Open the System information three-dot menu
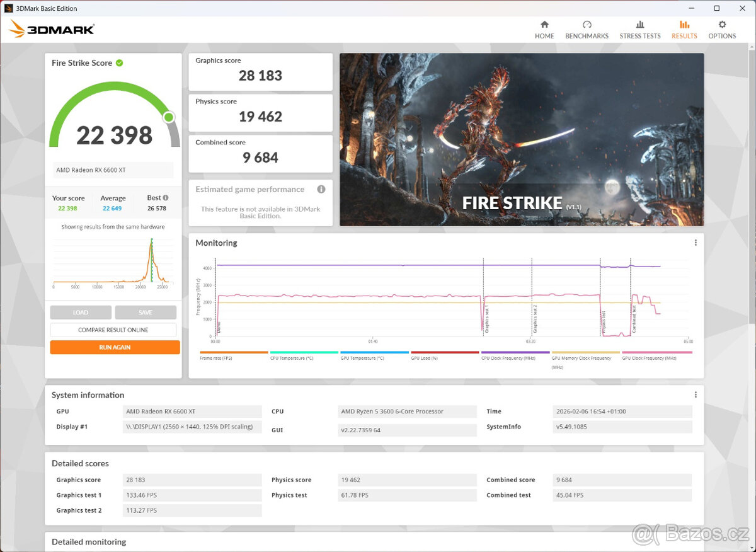Screen dimensions: 756x552 click(x=696, y=394)
